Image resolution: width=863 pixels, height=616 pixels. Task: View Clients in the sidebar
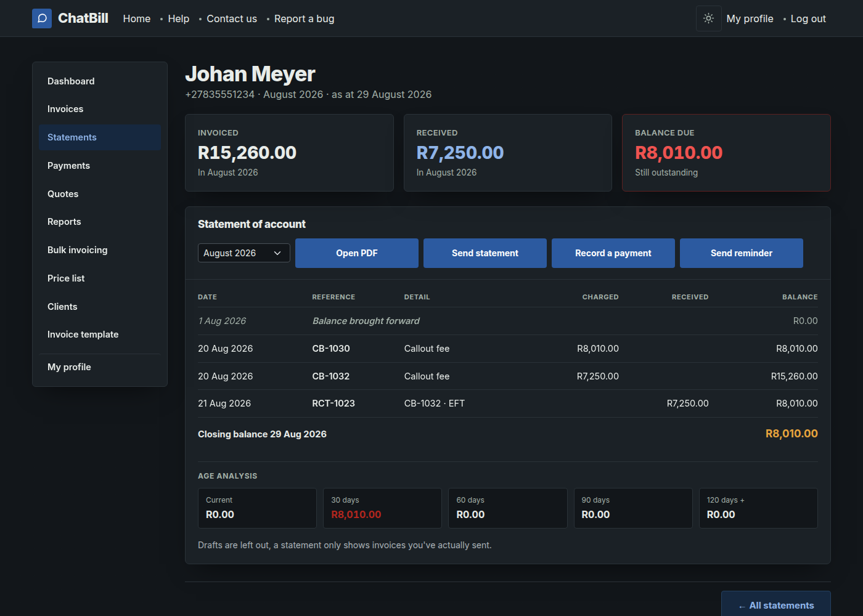100,307
